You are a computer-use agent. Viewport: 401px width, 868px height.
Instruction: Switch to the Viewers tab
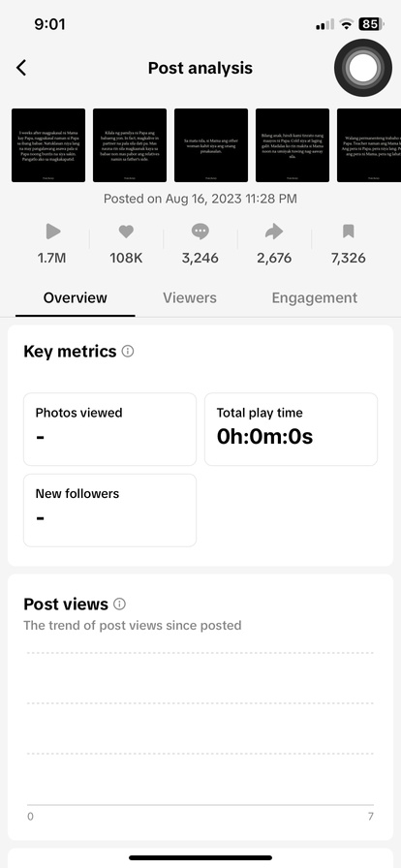(190, 297)
